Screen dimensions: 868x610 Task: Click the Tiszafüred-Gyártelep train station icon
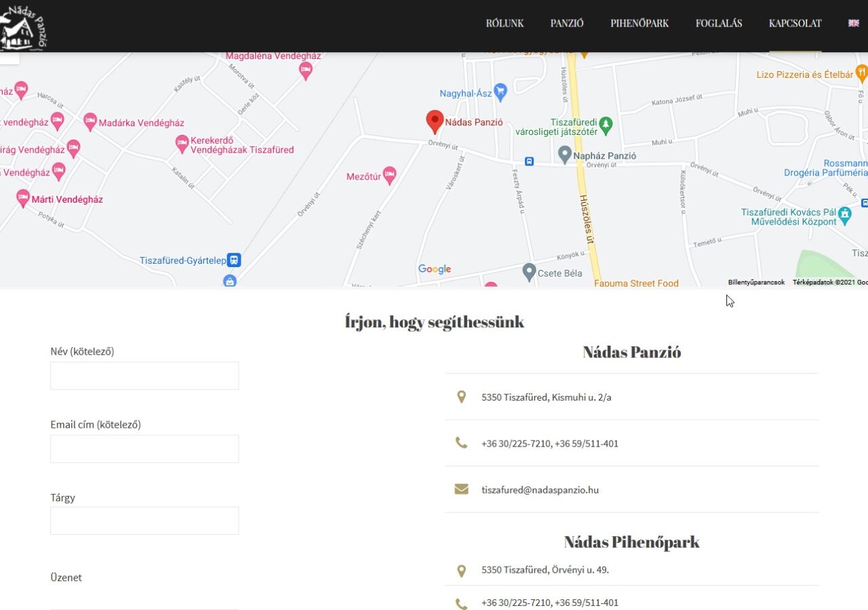coord(234,260)
